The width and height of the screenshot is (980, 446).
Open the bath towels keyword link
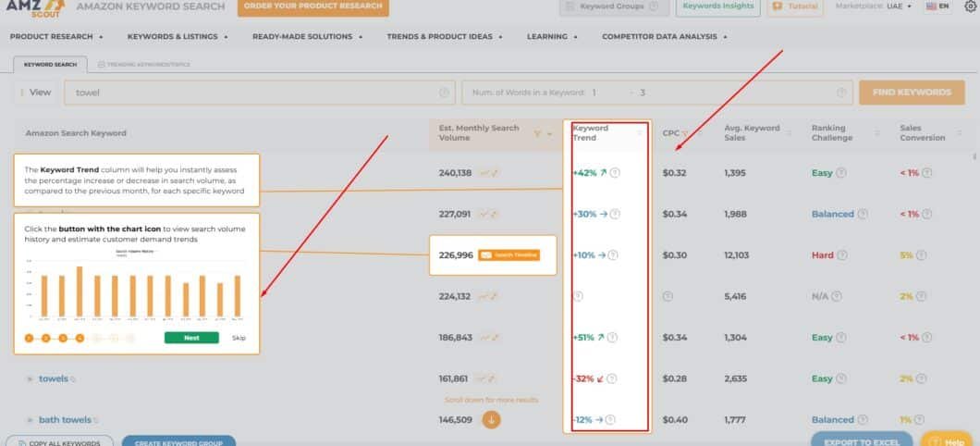pos(65,420)
